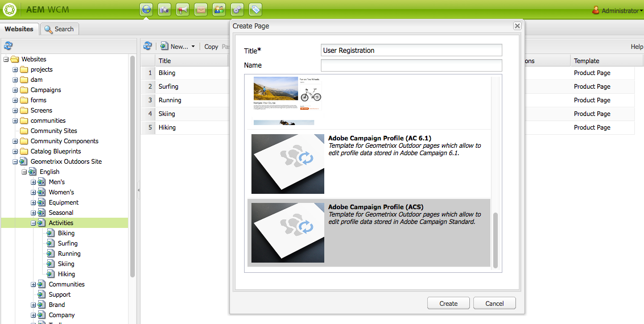Open the Websites console globe icon
Image resolution: width=644 pixels, height=324 pixels.
146,10
